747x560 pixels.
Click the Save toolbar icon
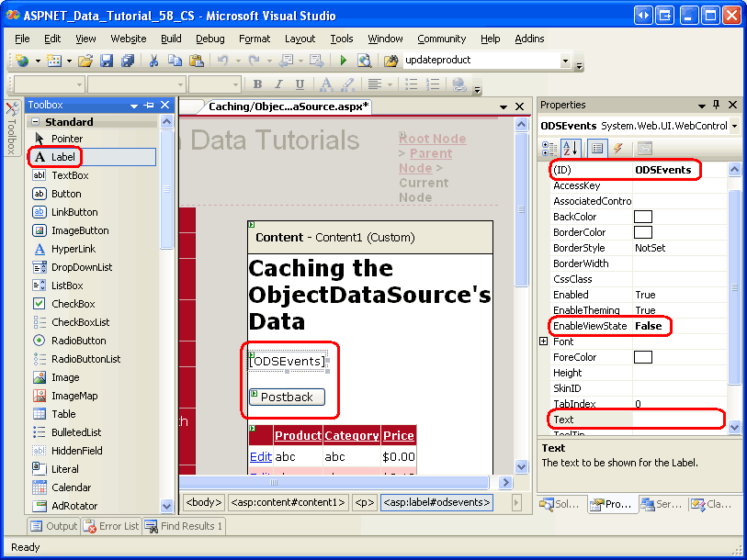tap(107, 61)
